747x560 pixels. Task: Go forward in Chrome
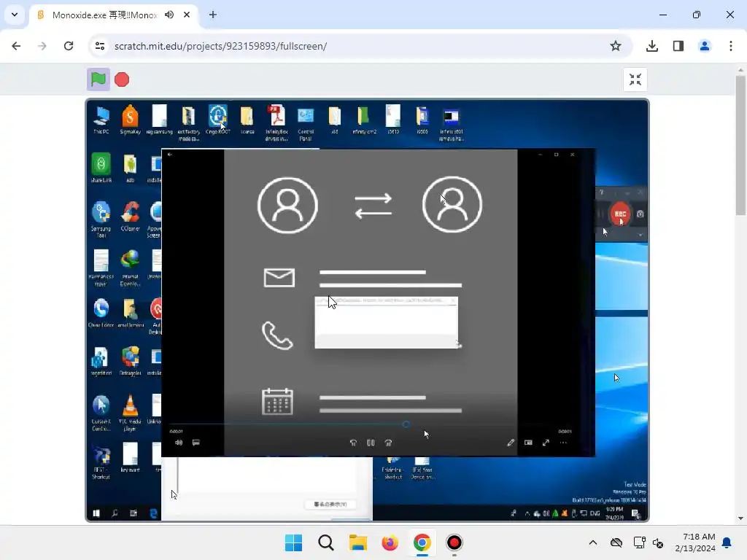pos(42,46)
